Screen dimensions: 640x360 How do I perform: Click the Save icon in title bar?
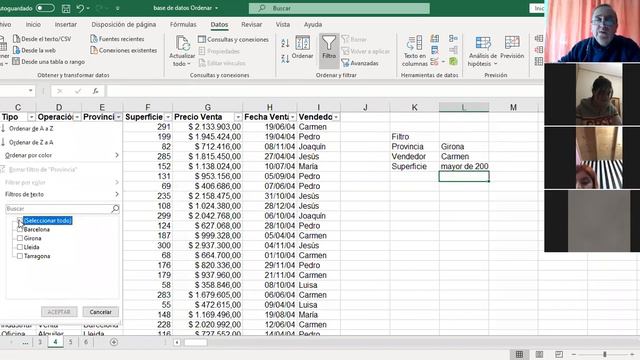point(66,8)
